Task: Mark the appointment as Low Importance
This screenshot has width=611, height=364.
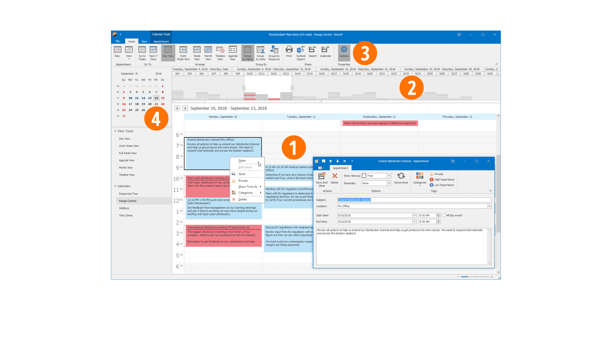Action: (x=442, y=185)
